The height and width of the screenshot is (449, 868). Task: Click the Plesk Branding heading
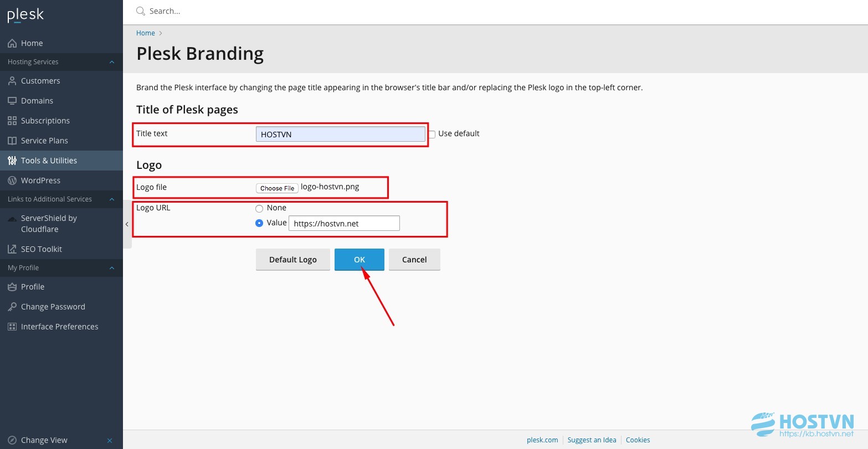click(x=200, y=54)
